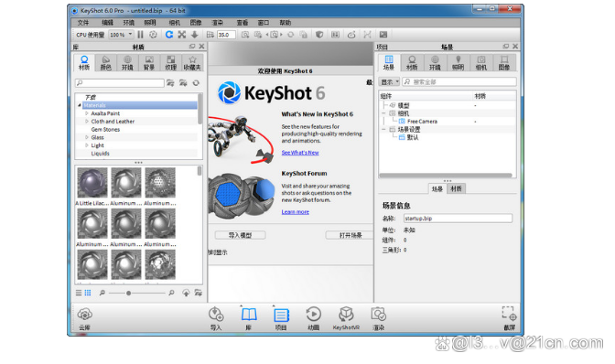The height and width of the screenshot is (364, 615).
Task: Click the upload icon below thumbnails
Action: 186,293
